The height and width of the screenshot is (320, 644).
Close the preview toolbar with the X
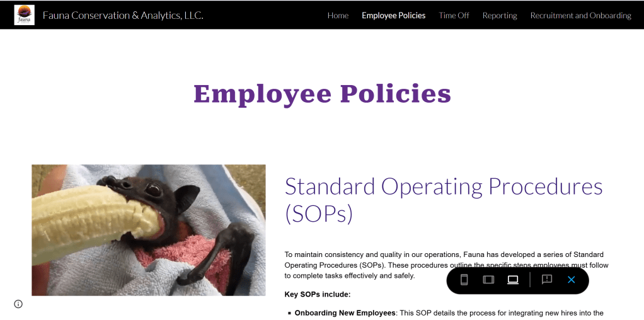[571, 280]
